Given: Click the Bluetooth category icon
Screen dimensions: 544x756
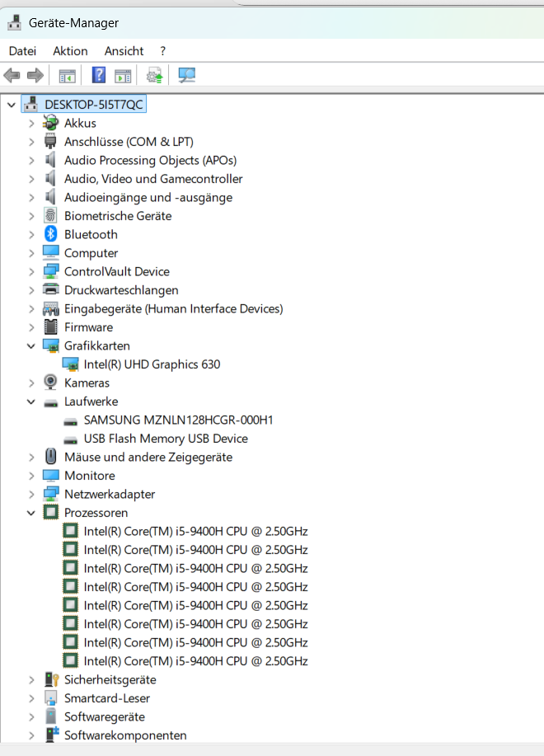Looking at the screenshot, I should click(50, 234).
